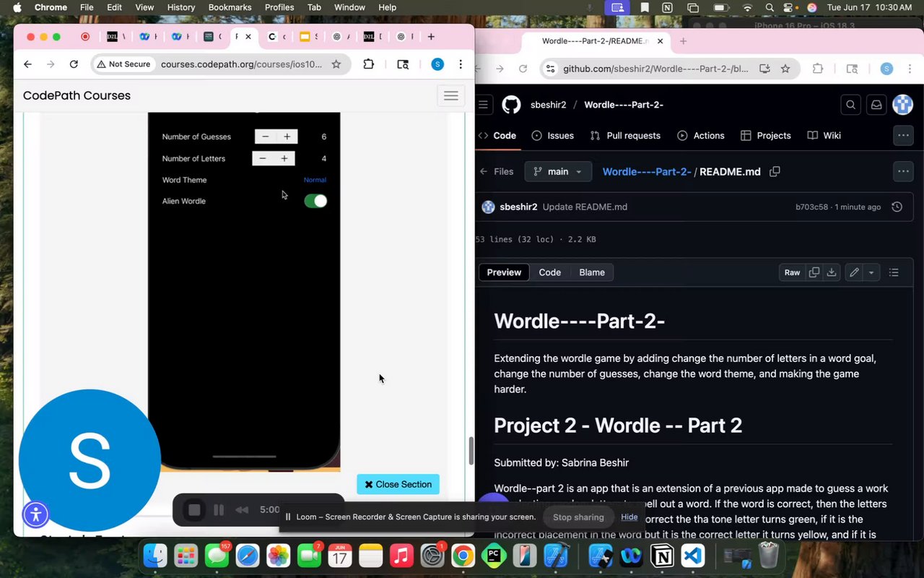The height and width of the screenshot is (578, 924).
Task: Pause the Loom recording
Action: (x=219, y=510)
